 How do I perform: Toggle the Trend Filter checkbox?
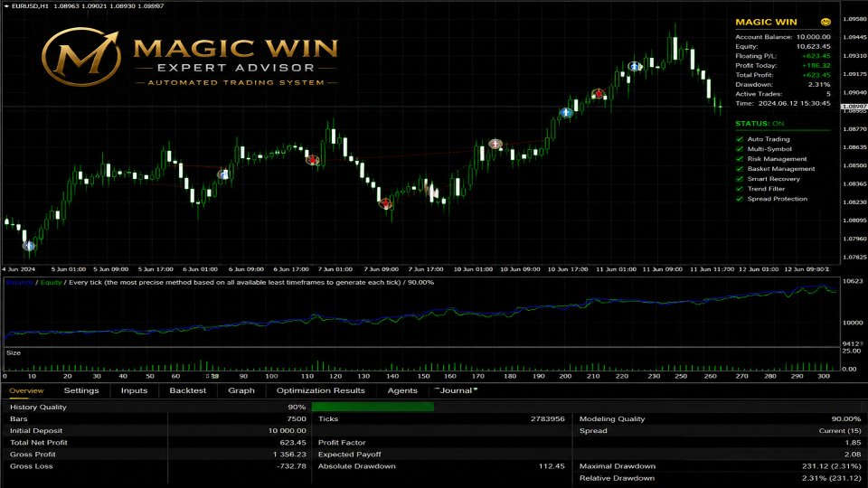[x=740, y=189]
